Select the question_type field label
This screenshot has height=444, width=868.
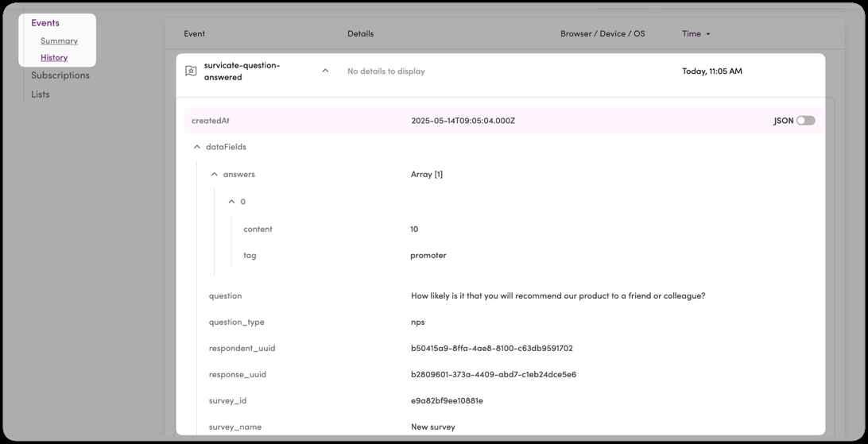coord(236,322)
